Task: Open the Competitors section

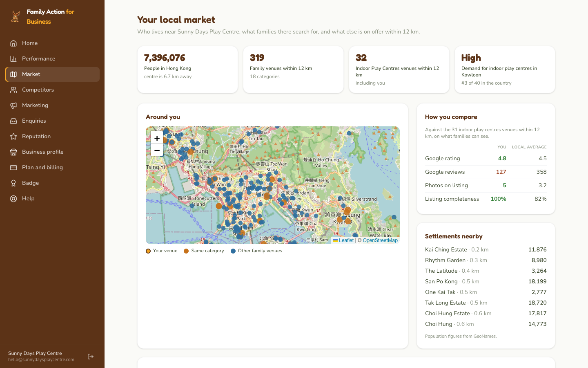Action: click(52, 90)
